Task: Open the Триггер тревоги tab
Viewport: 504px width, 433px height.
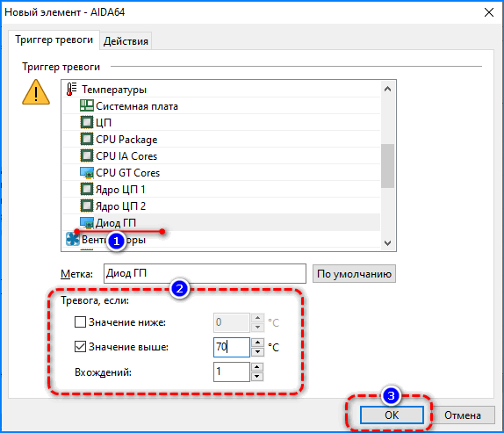Action: [54, 40]
